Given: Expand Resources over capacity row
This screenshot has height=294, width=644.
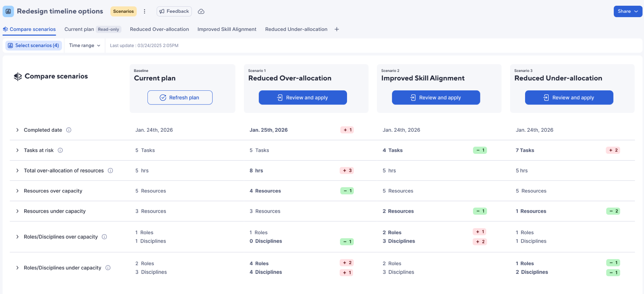Looking at the screenshot, I should coord(17,191).
